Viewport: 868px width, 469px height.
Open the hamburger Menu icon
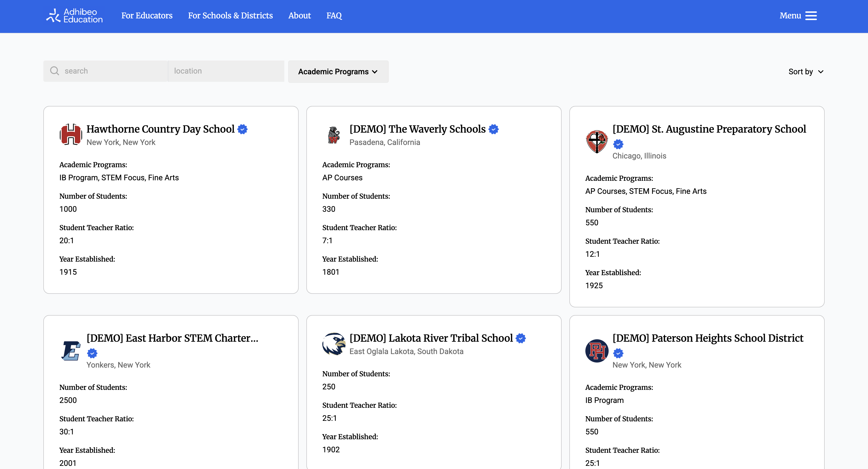click(811, 16)
